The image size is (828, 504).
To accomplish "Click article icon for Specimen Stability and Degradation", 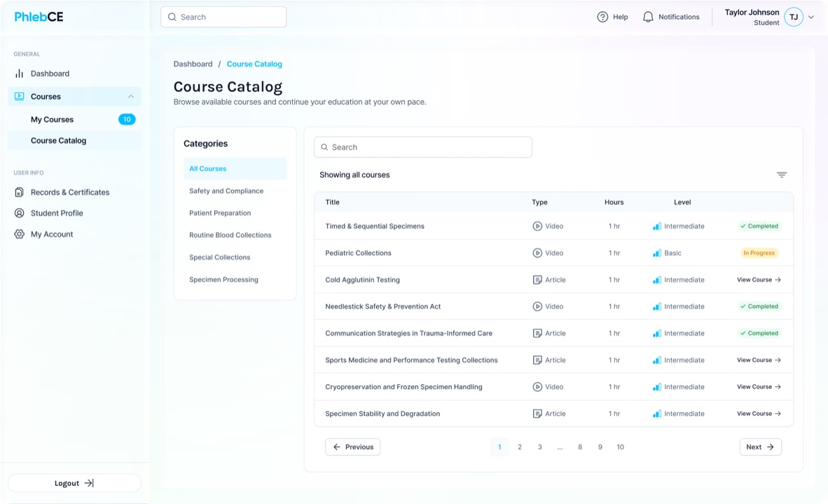I will (537, 414).
